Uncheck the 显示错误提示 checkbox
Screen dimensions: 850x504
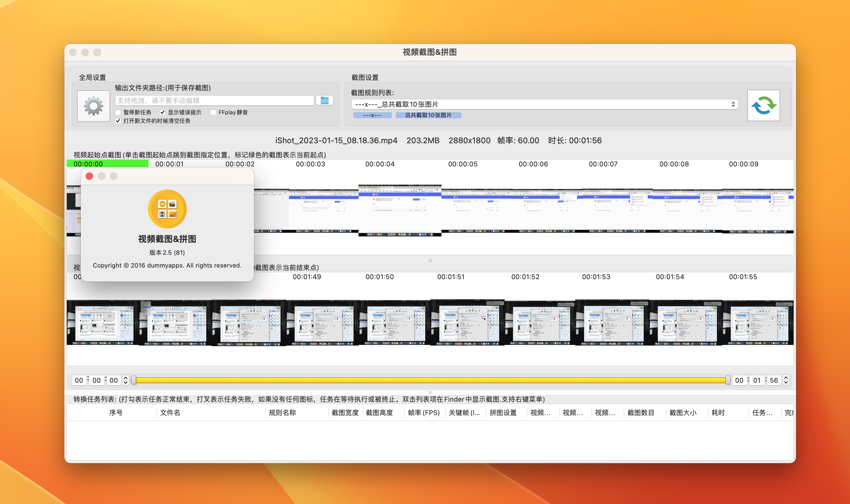pos(162,112)
